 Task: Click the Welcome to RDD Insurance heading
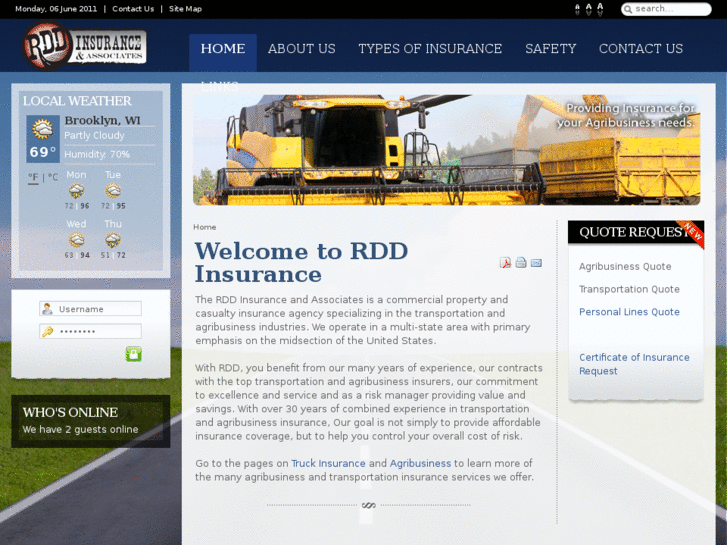301,263
